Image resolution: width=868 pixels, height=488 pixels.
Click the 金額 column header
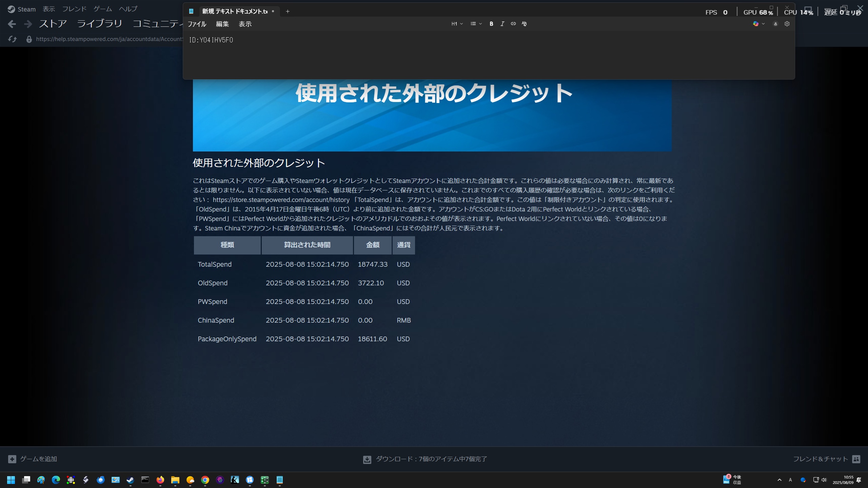point(373,245)
